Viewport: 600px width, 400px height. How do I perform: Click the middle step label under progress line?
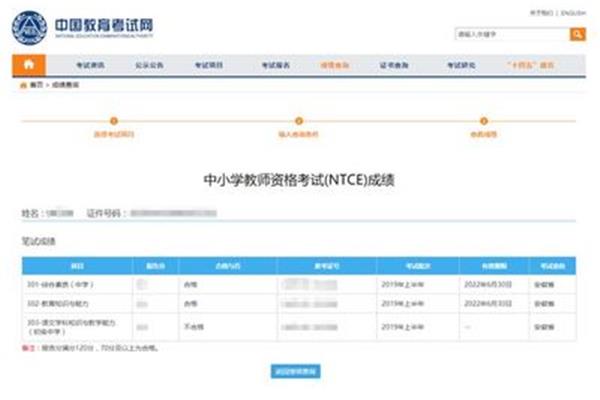click(298, 134)
